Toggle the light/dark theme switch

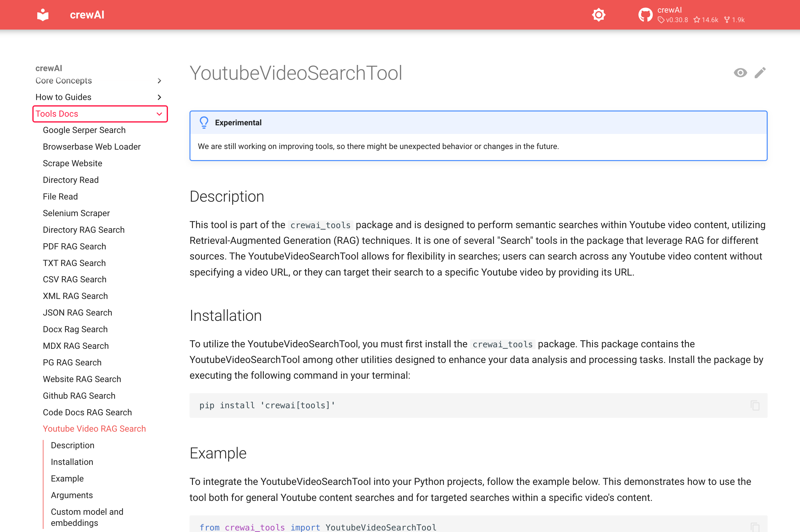click(598, 15)
